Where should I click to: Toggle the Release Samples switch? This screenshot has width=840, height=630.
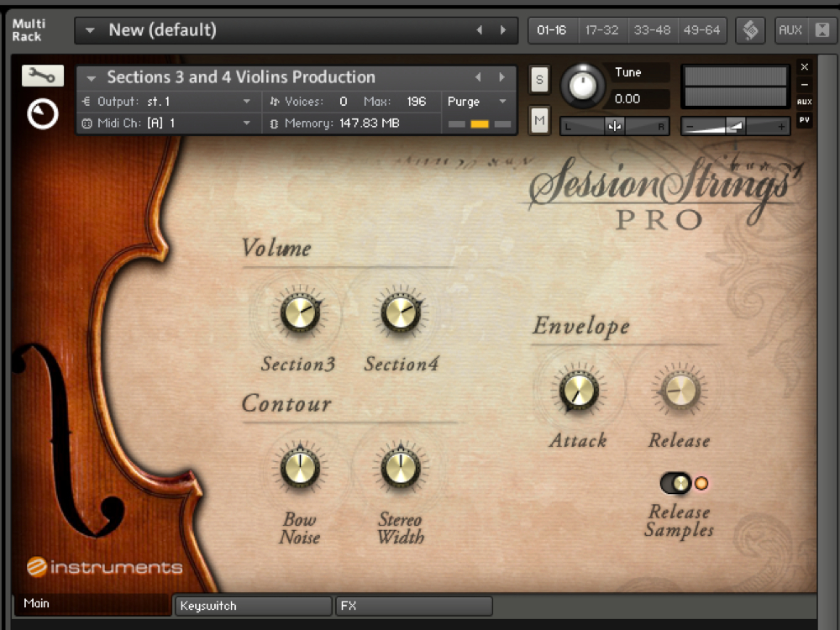pos(676,483)
